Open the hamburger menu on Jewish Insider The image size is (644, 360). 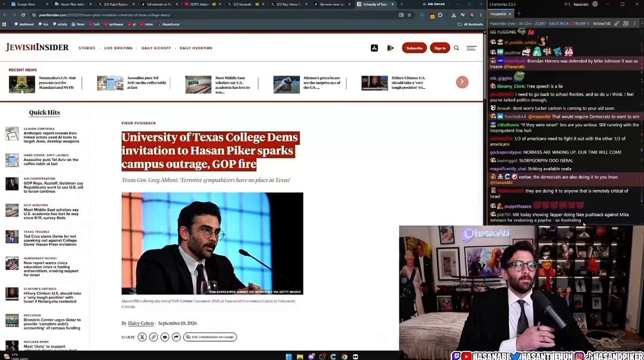(471, 48)
